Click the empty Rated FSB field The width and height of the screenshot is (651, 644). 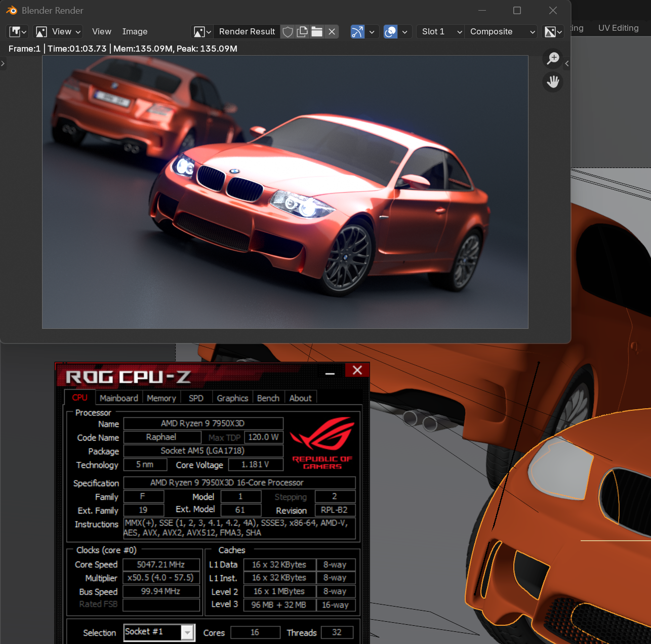[161, 605]
